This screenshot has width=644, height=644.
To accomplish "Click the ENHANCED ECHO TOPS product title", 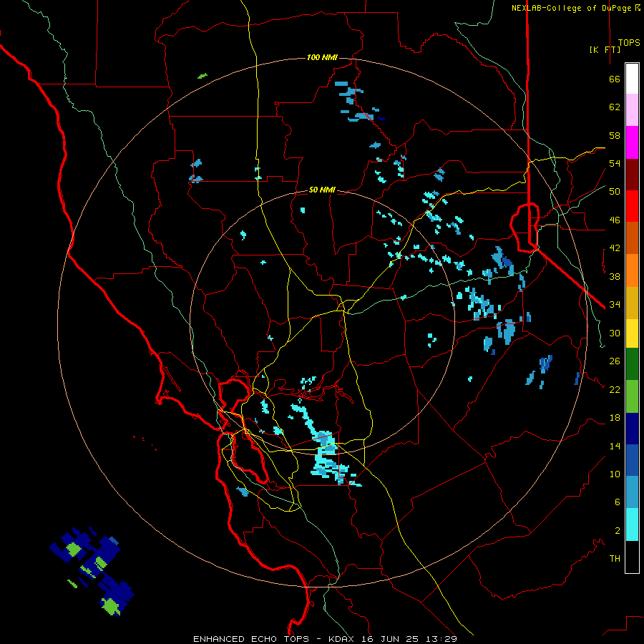I will pos(251,639).
